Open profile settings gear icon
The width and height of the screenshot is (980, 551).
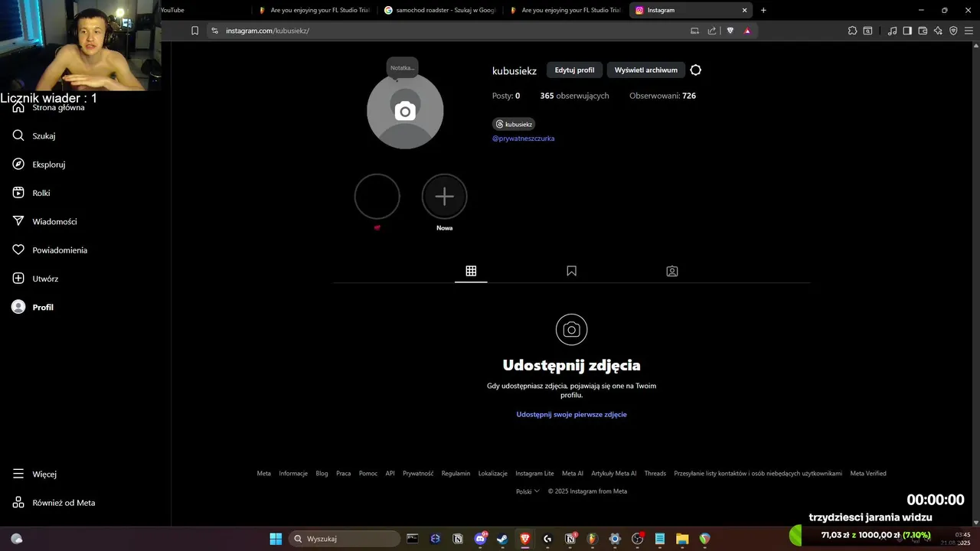(x=695, y=70)
